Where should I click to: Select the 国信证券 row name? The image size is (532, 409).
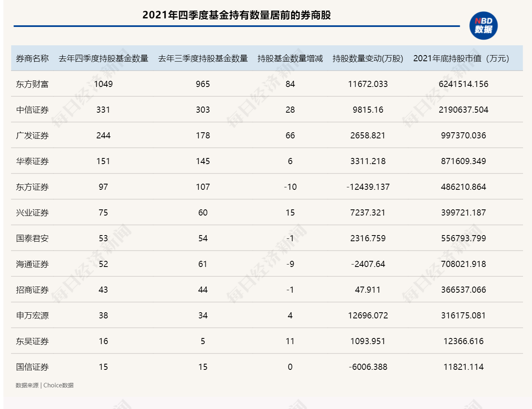tap(32, 367)
